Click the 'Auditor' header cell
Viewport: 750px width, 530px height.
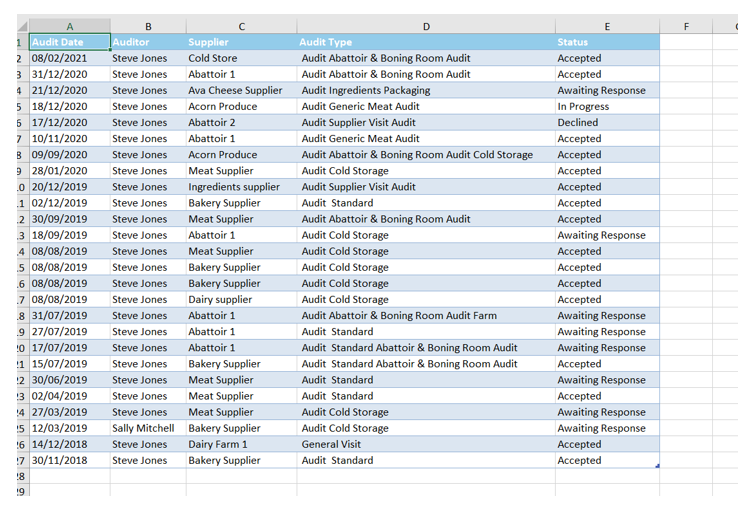click(148, 42)
